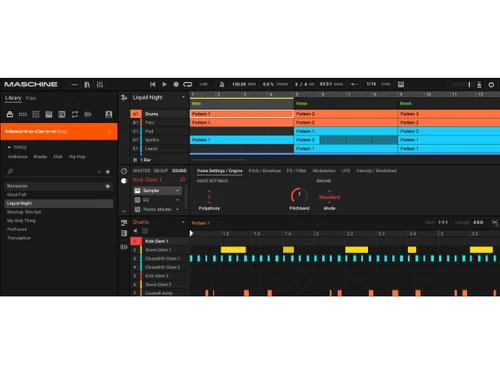
Task: Click the swing percentage value
Action: click(268, 84)
